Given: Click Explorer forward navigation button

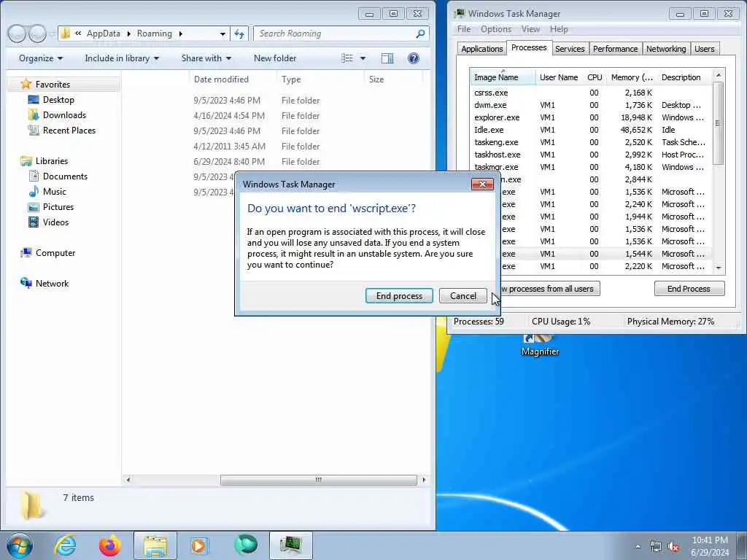Looking at the screenshot, I should tap(38, 34).
